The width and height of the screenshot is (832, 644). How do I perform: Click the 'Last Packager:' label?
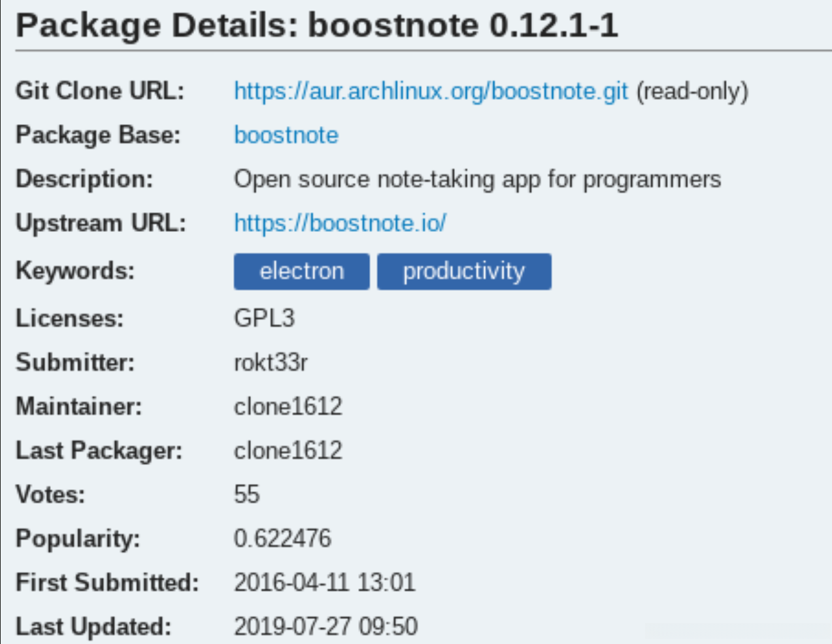tap(99, 451)
